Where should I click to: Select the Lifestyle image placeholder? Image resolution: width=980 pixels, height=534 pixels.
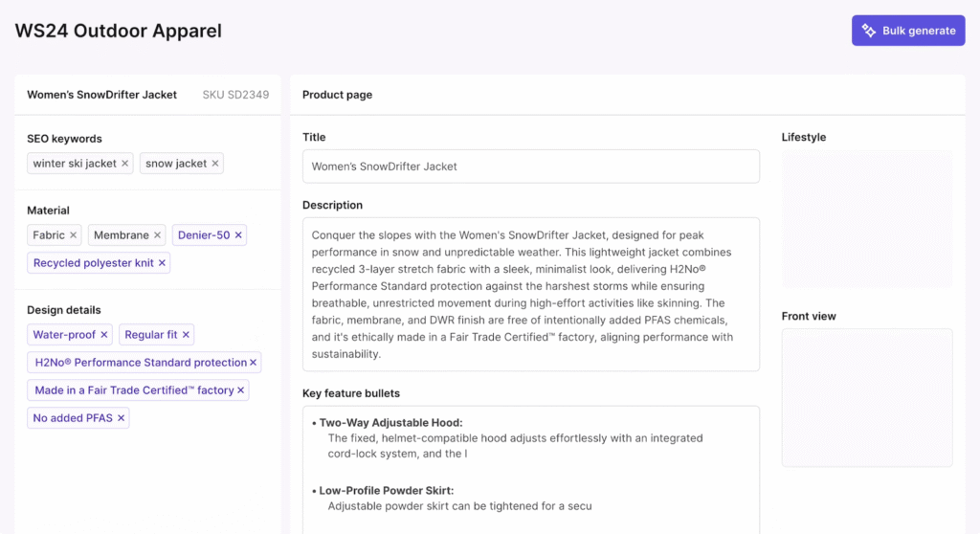tap(866, 219)
